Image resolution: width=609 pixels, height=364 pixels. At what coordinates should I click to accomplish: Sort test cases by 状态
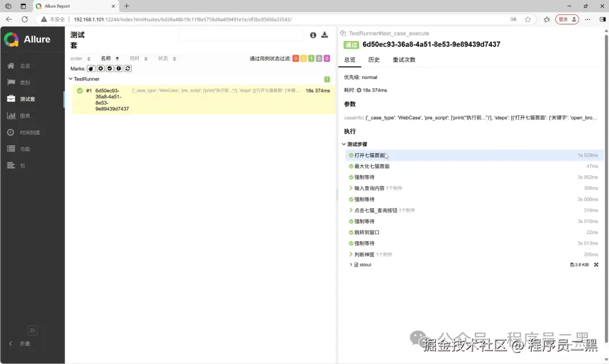tap(167, 59)
